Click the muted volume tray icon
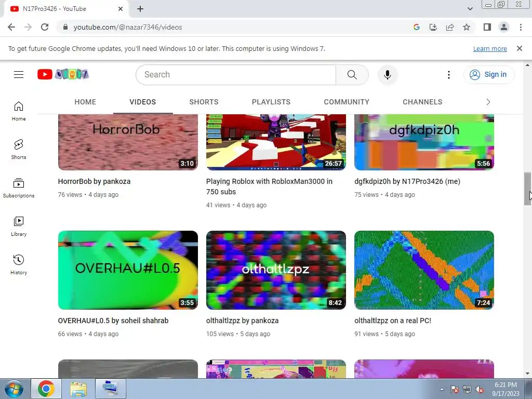Image resolution: width=532 pixels, height=399 pixels. [x=480, y=389]
